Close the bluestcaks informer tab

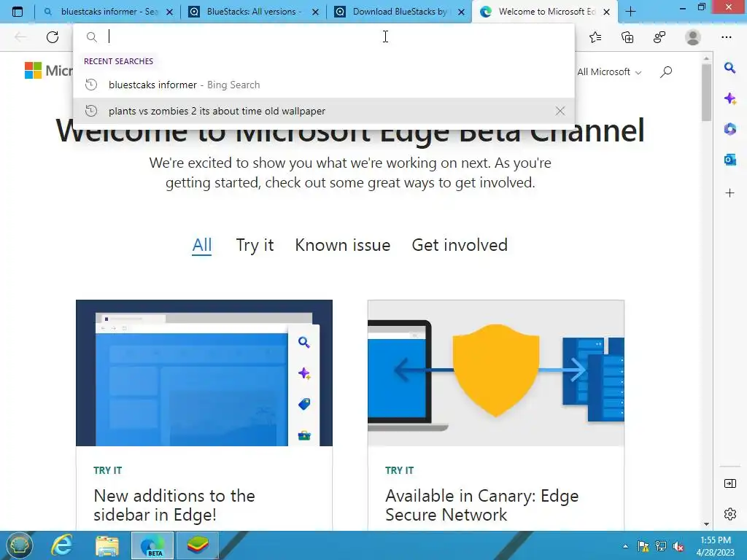point(169,12)
